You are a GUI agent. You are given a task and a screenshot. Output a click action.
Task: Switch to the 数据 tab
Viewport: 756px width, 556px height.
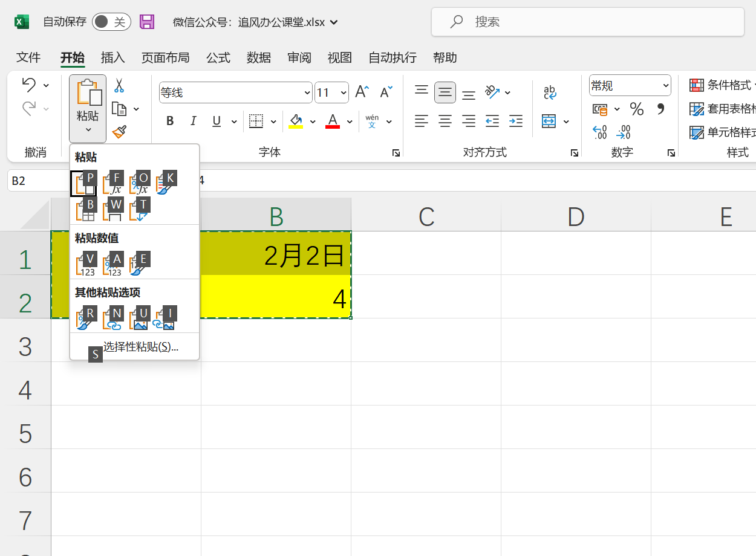coord(259,57)
